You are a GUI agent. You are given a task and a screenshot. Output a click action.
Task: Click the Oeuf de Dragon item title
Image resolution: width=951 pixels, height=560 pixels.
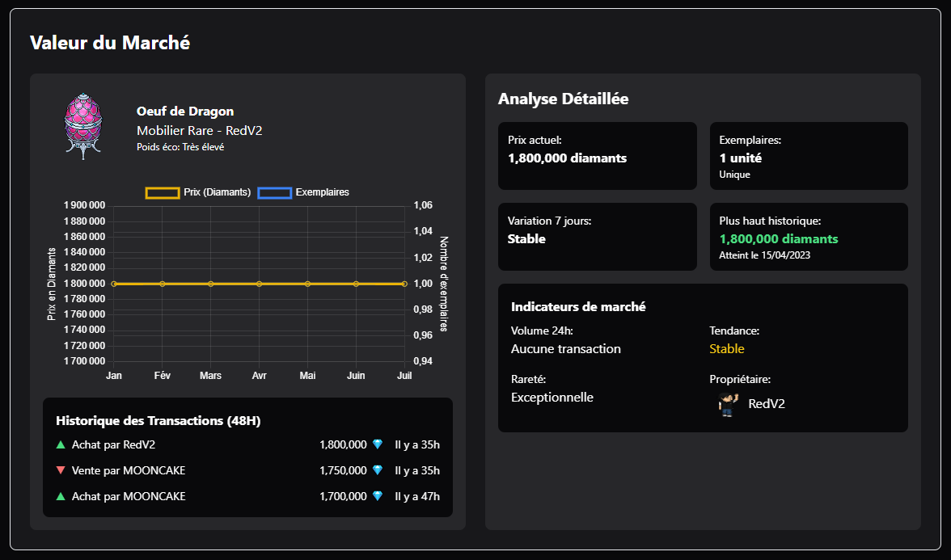[x=185, y=112]
